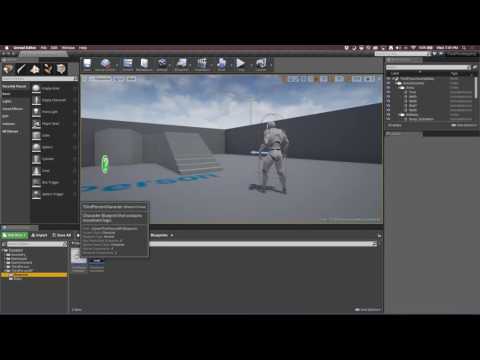Click the Blueprints toolbar icon
Viewport: 480px width, 360px height.
coord(182,64)
